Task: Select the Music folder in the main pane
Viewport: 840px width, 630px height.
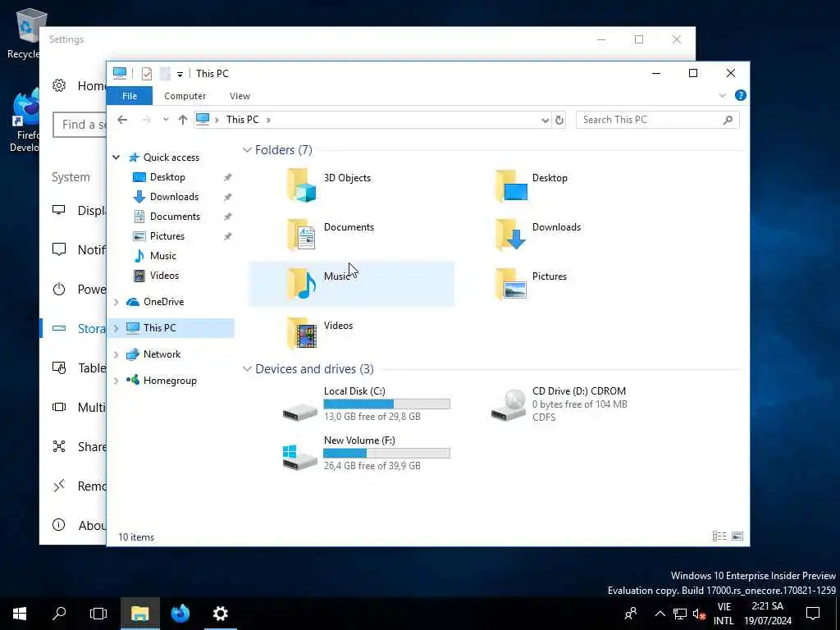Action: tap(351, 284)
